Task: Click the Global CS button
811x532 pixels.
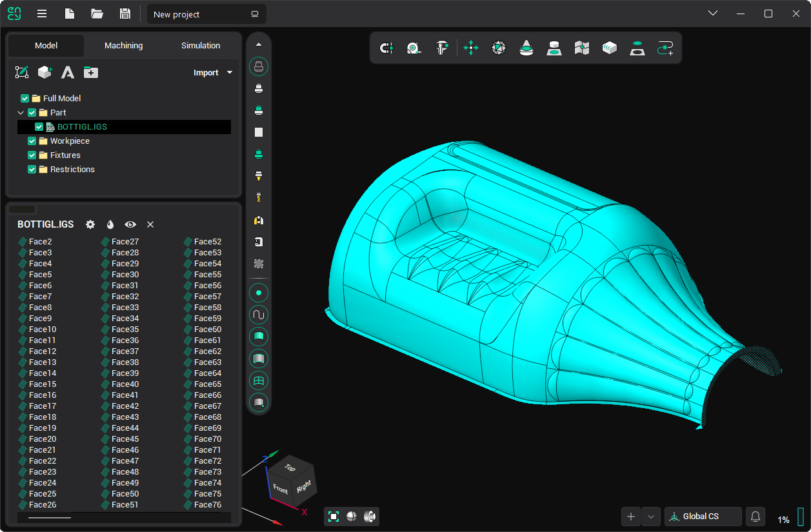Action: click(x=703, y=517)
